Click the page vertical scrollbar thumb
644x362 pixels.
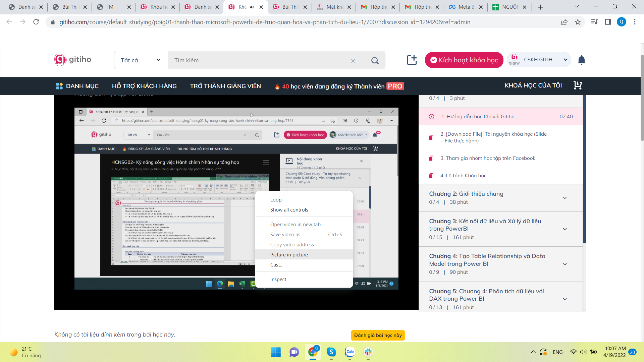coord(642,97)
